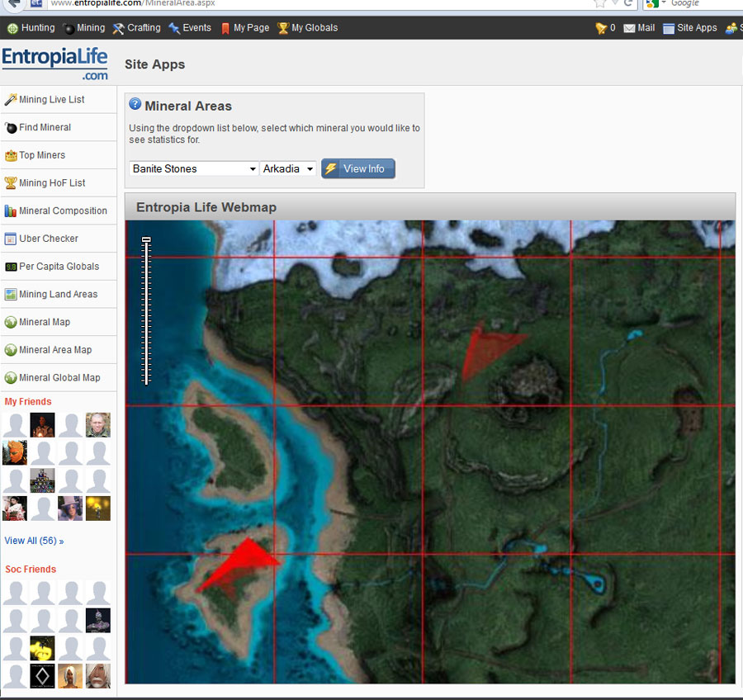The height and width of the screenshot is (700, 743).
Task: Click the Top Miners crown icon
Action: click(11, 155)
